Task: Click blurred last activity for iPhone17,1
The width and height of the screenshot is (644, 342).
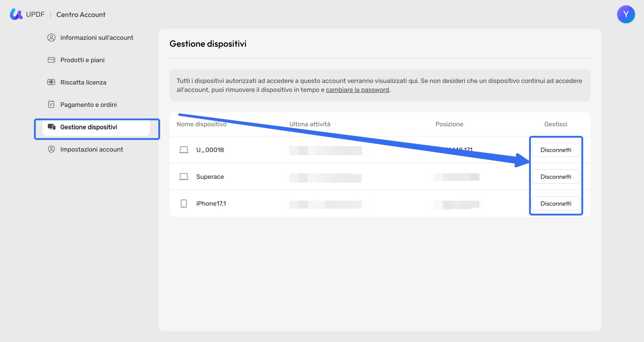Action: 325,205
